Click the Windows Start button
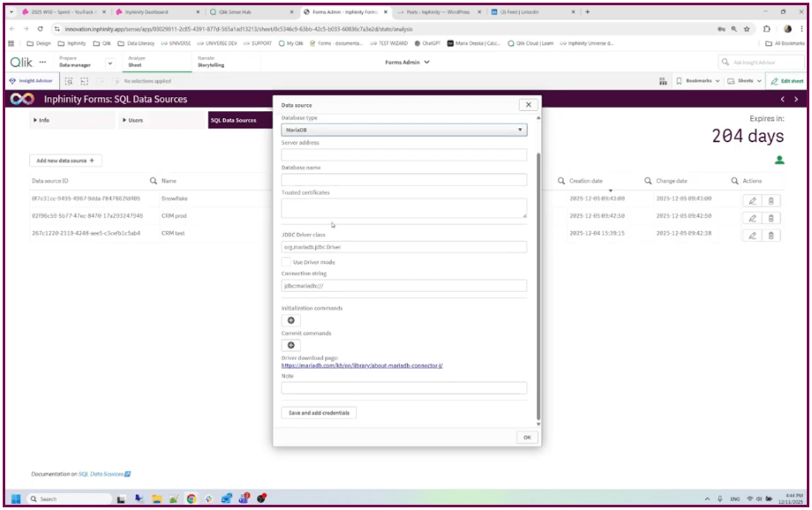The width and height of the screenshot is (812, 510). (16, 499)
